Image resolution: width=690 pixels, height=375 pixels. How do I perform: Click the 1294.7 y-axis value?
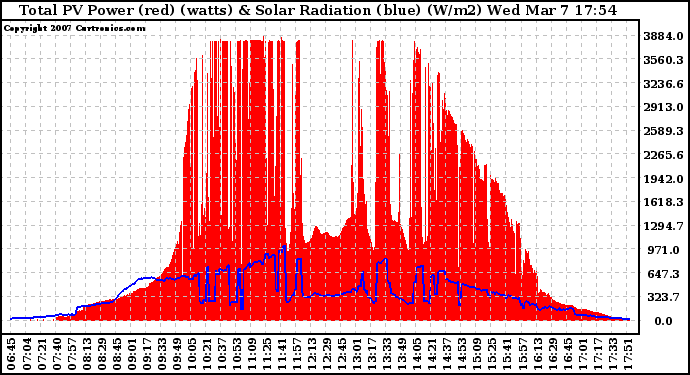click(x=663, y=226)
